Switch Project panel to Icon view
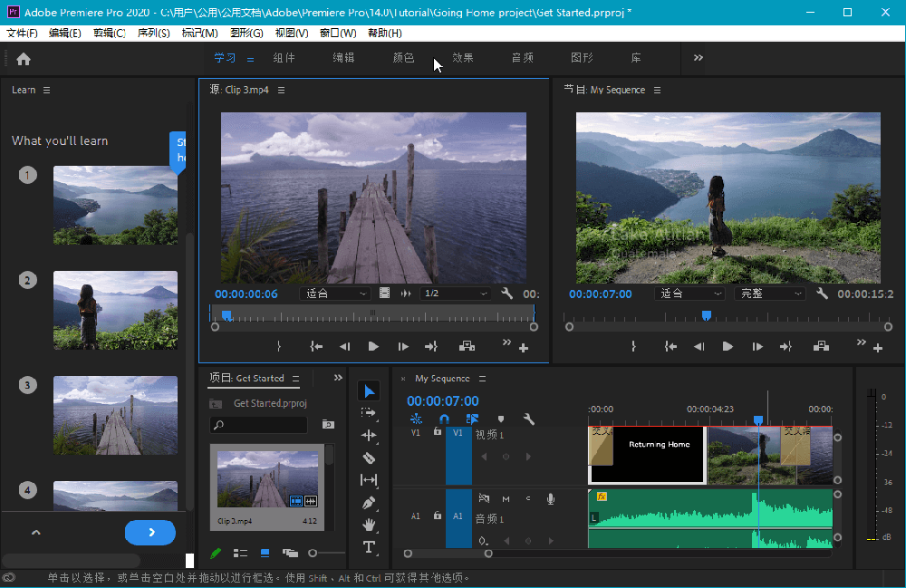 [x=265, y=553]
